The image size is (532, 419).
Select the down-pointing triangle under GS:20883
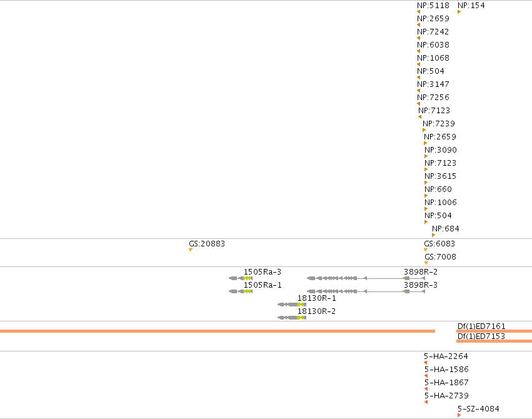191,250
